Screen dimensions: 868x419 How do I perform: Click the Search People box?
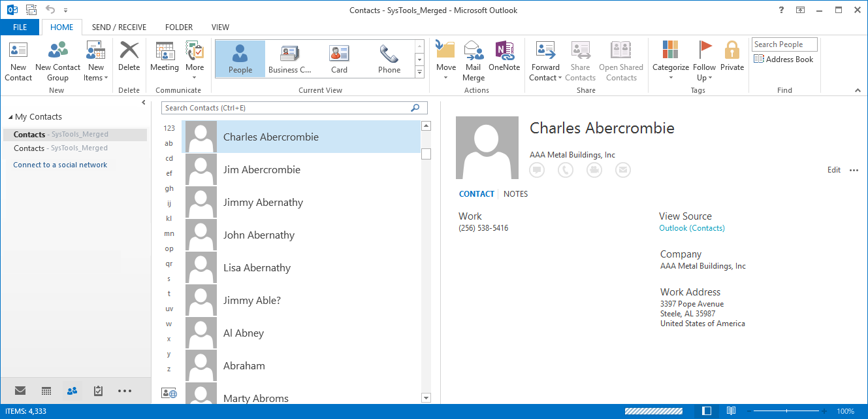point(784,44)
